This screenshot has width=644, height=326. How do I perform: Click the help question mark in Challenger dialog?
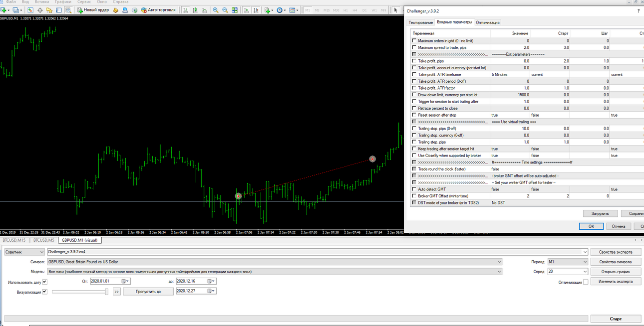[x=639, y=10]
